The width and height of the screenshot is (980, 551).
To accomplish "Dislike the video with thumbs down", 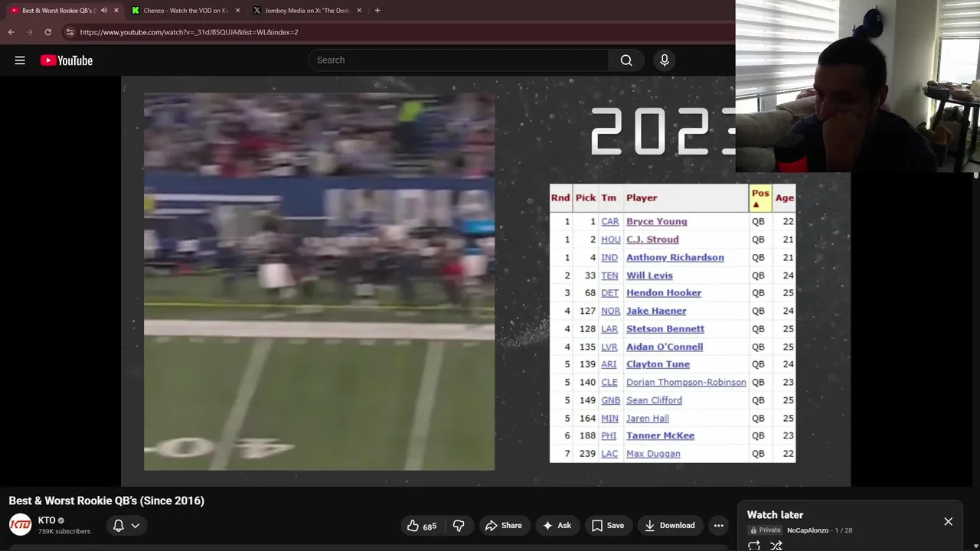I will click(x=459, y=526).
